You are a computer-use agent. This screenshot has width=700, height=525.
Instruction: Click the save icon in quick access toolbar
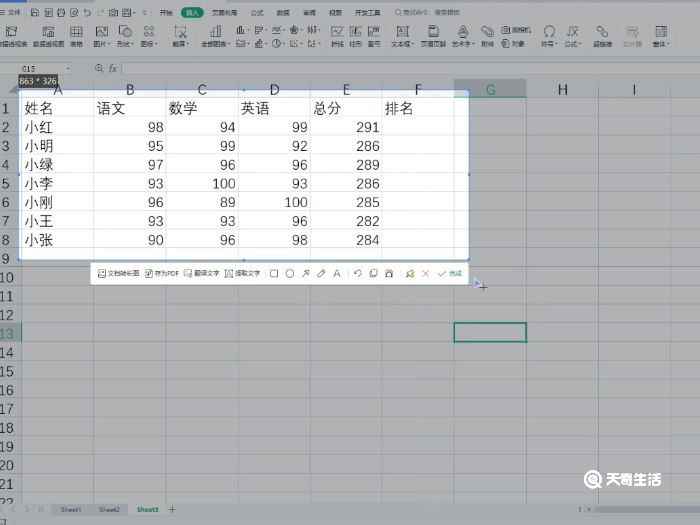pyautogui.click(x=35, y=12)
